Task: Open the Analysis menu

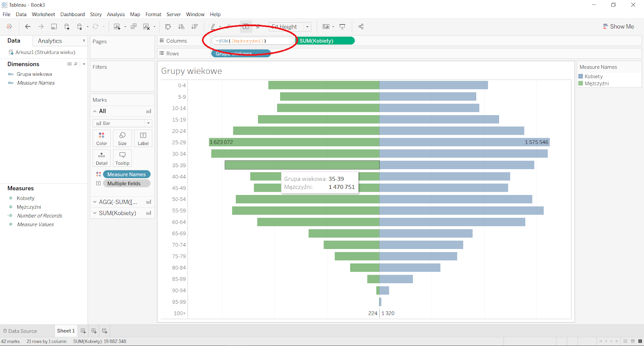Action: click(x=116, y=15)
